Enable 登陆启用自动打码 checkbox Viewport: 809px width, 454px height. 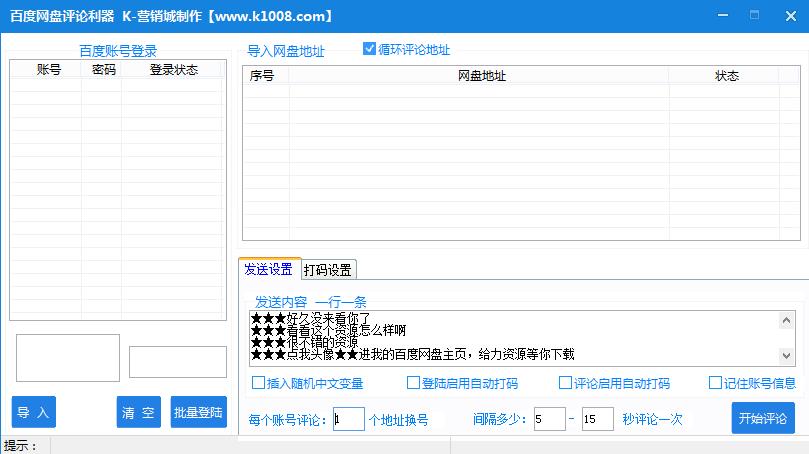[413, 382]
